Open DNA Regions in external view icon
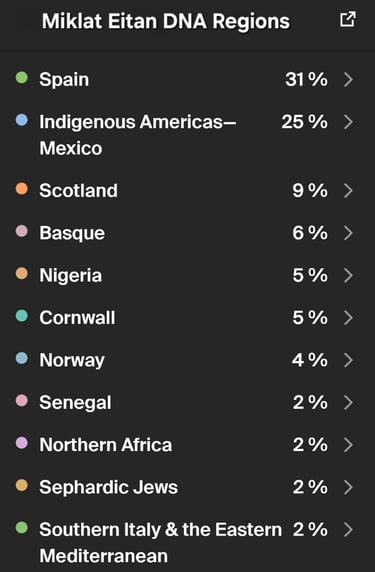Viewport: 375px width, 572px height. [x=347, y=20]
